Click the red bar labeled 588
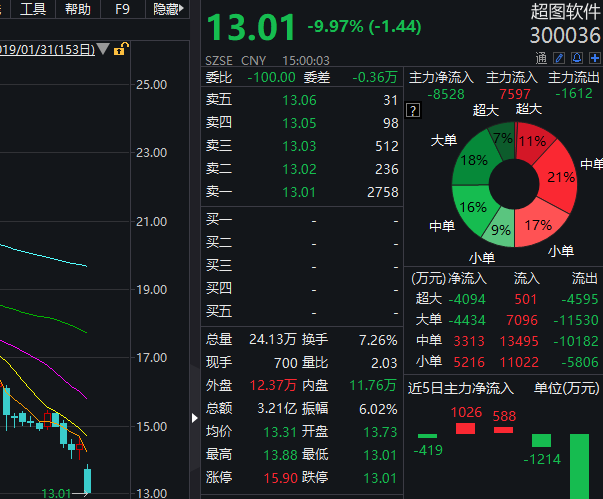The image size is (603, 499). tap(503, 430)
